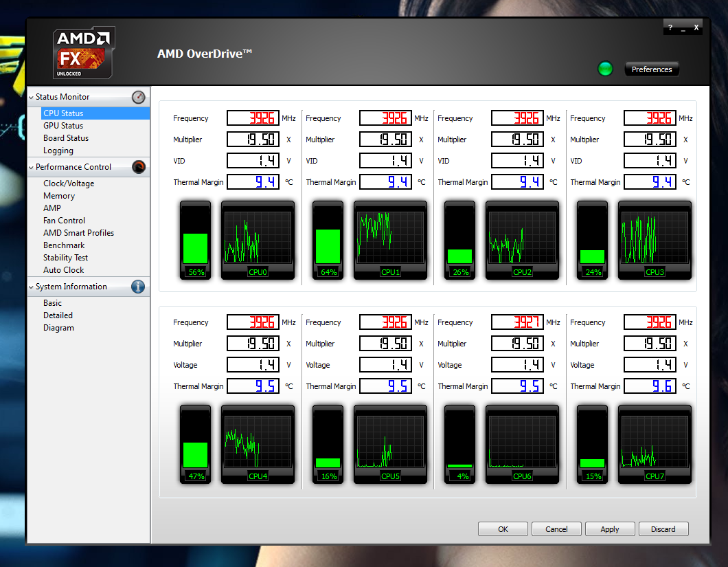Click the green status indicator light
The height and width of the screenshot is (567, 728).
(x=605, y=69)
